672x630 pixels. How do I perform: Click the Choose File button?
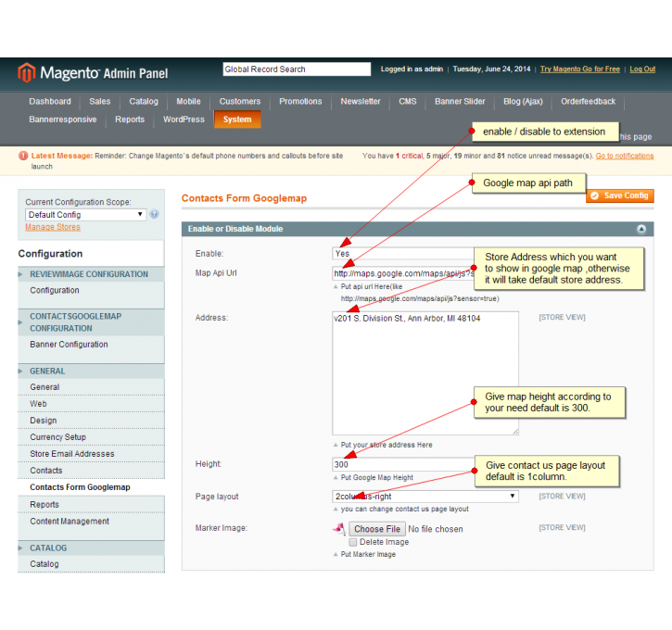(x=377, y=529)
